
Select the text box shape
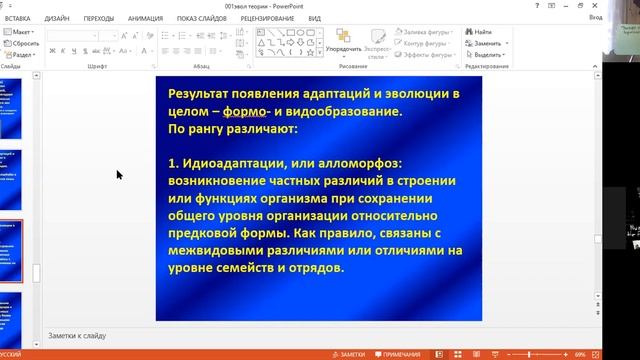[x=261, y=32]
